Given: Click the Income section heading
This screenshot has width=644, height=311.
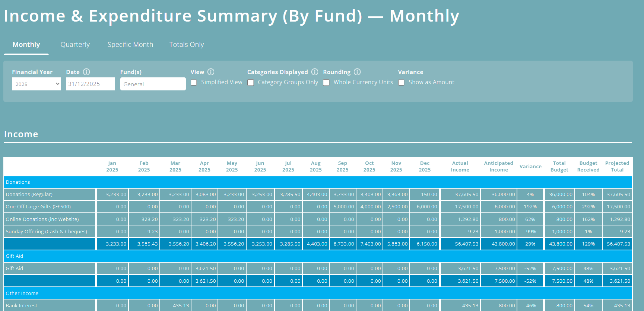Looking at the screenshot, I should (x=21, y=134).
